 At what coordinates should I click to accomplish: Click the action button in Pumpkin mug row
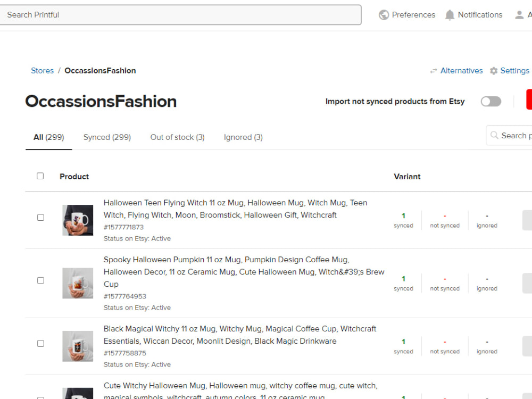(x=527, y=284)
